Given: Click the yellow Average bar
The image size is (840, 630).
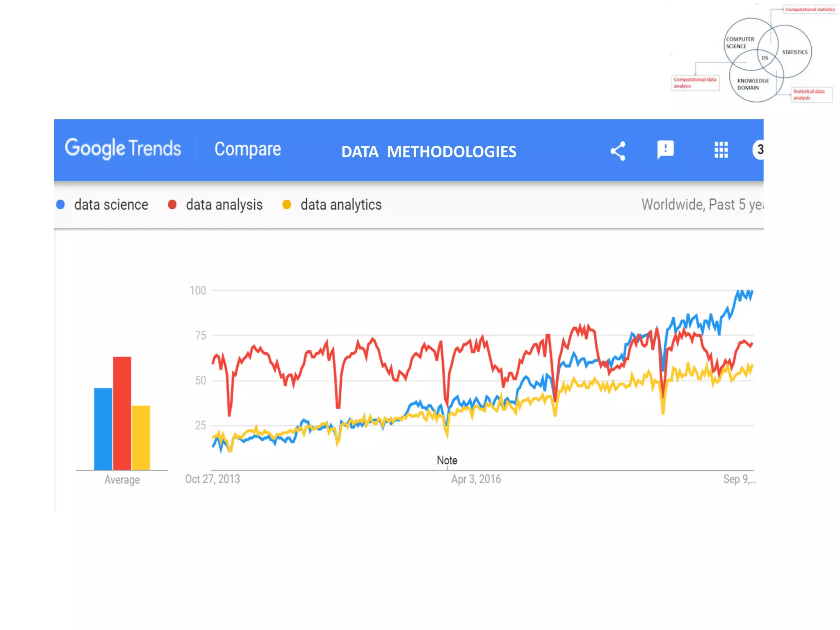Looking at the screenshot, I should 141,438.
